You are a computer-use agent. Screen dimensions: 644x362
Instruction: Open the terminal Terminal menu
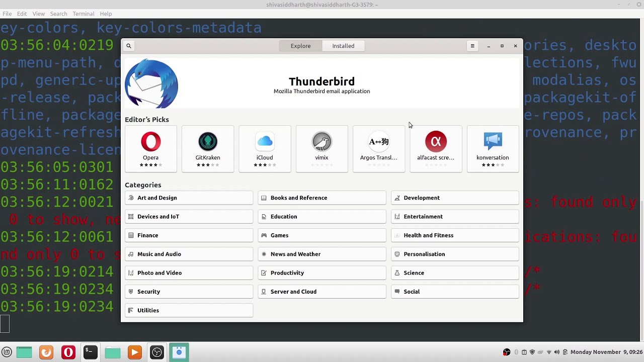pos(84,14)
